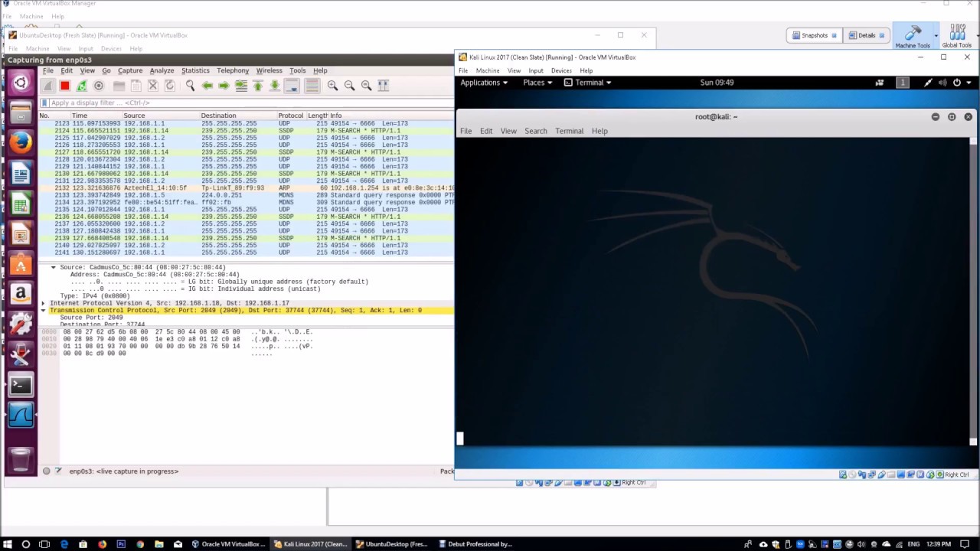This screenshot has height=551, width=980.
Task: Open Wireshark Capture menu
Action: [x=130, y=70]
